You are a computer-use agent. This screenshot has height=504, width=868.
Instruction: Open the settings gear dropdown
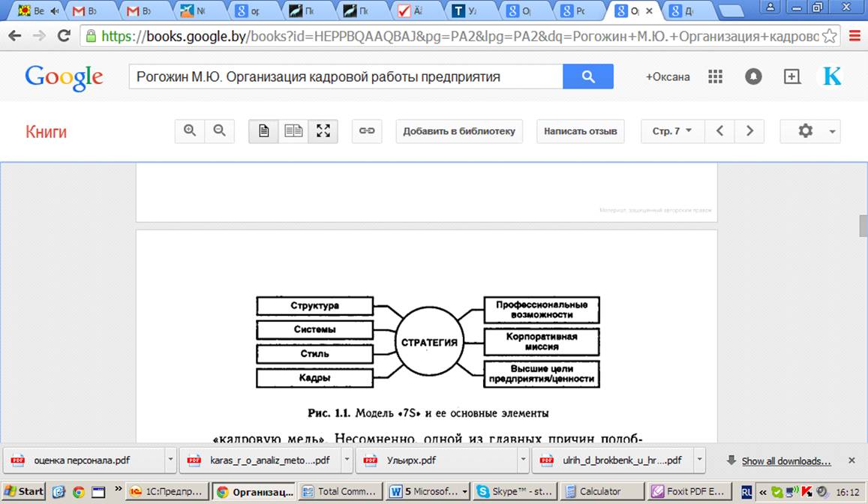[x=810, y=131]
